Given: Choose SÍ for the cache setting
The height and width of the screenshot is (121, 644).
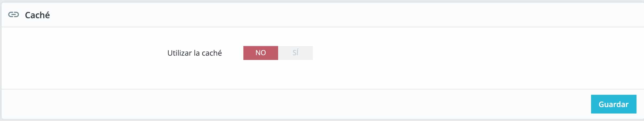Looking at the screenshot, I should pos(295,53).
